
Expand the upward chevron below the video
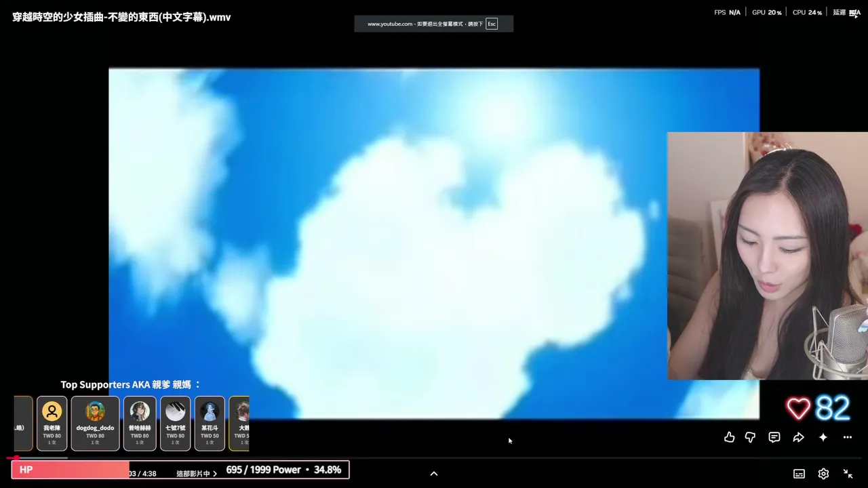(434, 474)
